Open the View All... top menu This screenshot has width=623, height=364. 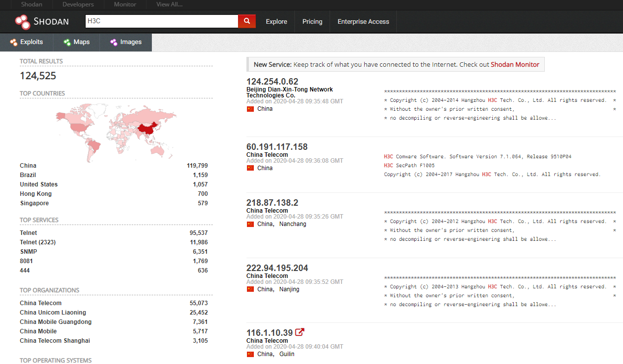(x=169, y=4)
